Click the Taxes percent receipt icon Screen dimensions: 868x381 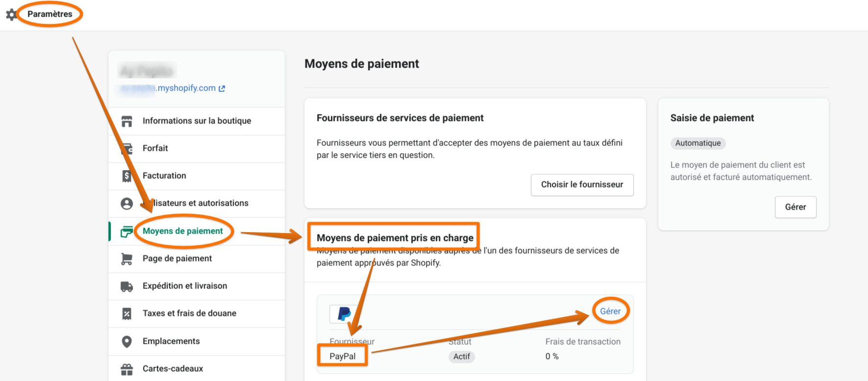point(127,313)
